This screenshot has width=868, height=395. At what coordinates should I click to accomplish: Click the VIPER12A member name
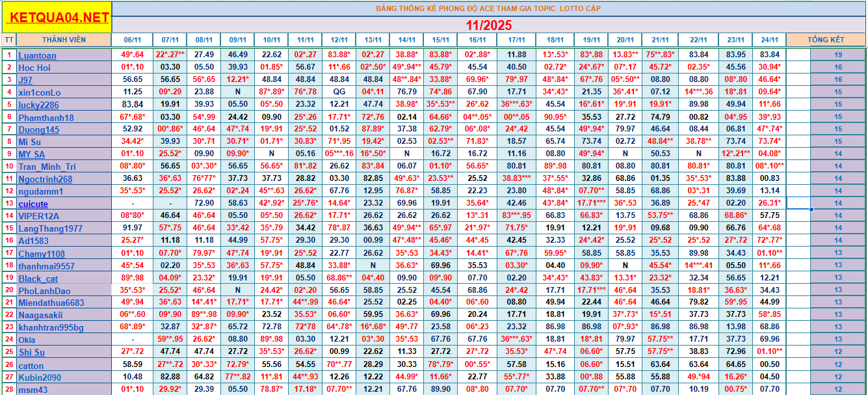point(38,216)
